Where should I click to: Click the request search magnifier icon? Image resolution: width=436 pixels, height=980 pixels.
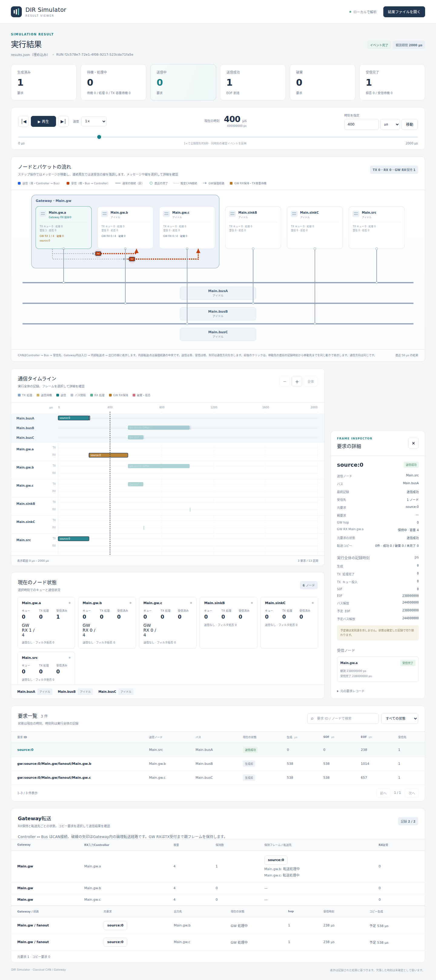[x=312, y=719]
